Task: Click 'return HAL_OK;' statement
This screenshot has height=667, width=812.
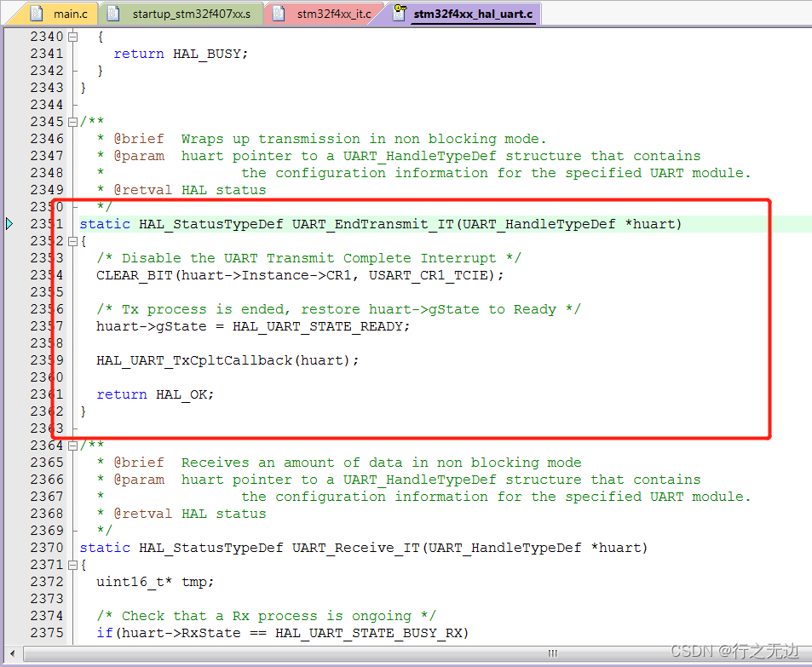Action: pos(155,394)
